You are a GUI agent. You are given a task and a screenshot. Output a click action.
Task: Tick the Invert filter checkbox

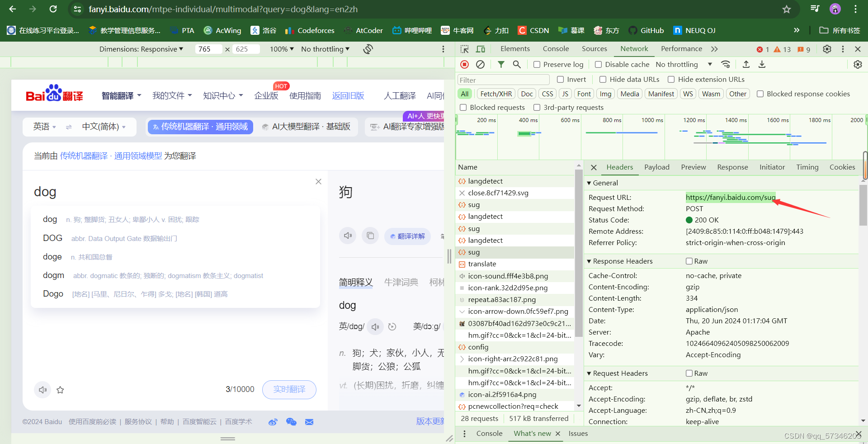561,80
